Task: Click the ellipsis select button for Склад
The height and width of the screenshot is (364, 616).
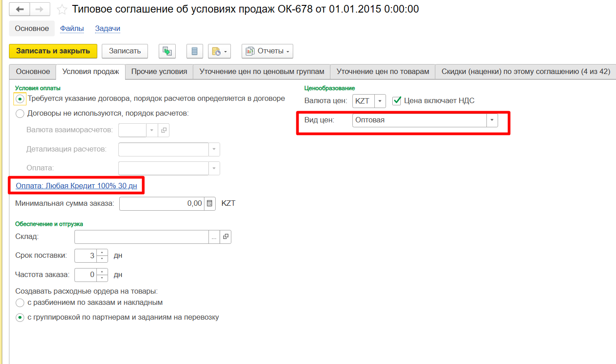Action: click(x=214, y=237)
